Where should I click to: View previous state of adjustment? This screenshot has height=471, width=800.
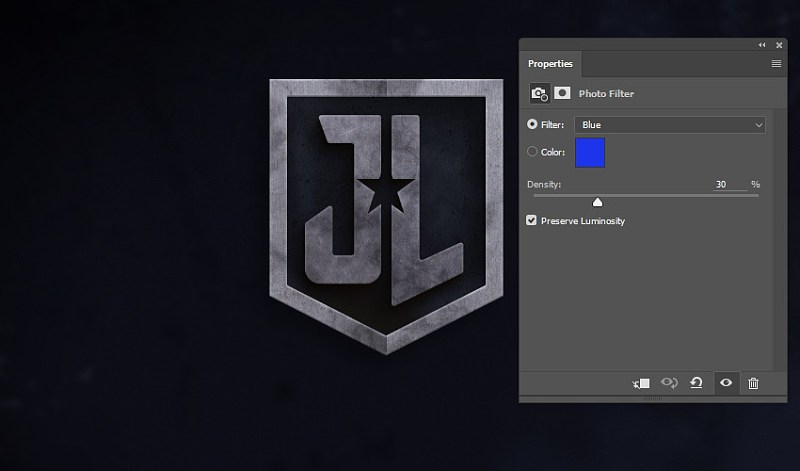pyautogui.click(x=669, y=383)
